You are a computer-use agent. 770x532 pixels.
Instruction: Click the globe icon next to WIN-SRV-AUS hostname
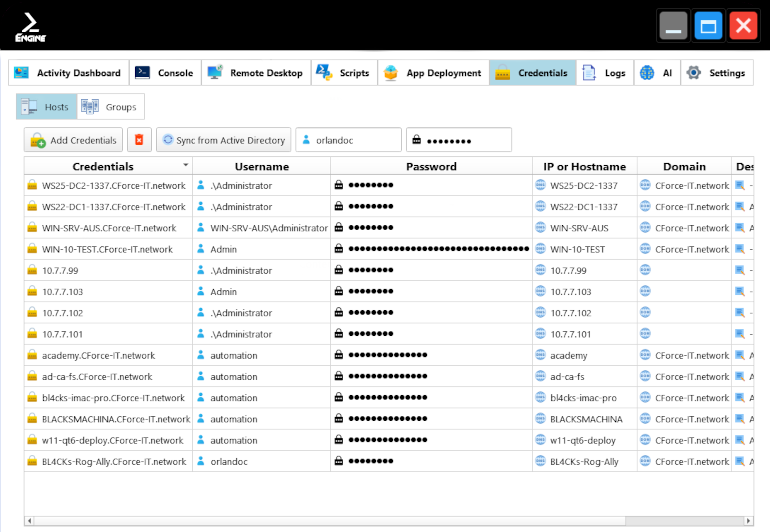(540, 228)
